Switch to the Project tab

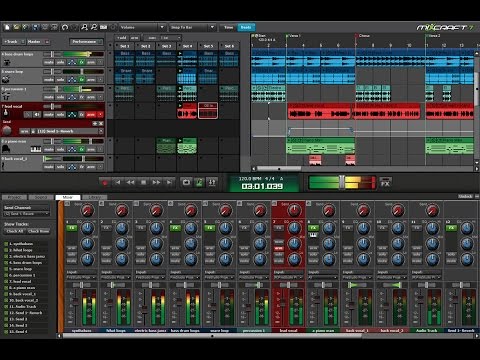(x=15, y=197)
